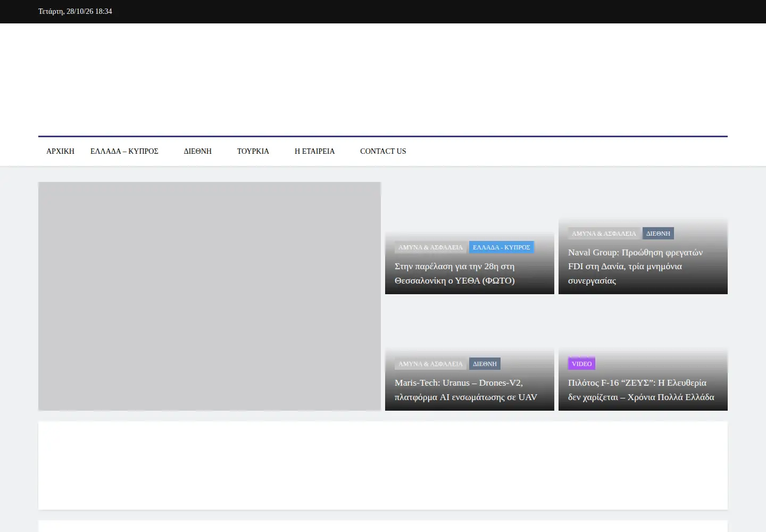This screenshot has width=766, height=532.
Task: Click the ΔΙΕΘΝΗ tag on Naval Group article
Action: pyautogui.click(x=658, y=234)
